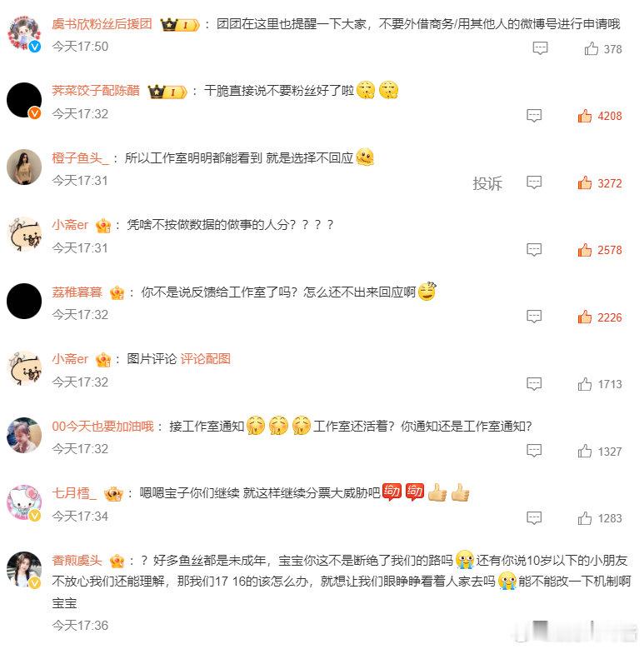Reply to 荠菜饺子配陈醋's comment

[x=533, y=116]
